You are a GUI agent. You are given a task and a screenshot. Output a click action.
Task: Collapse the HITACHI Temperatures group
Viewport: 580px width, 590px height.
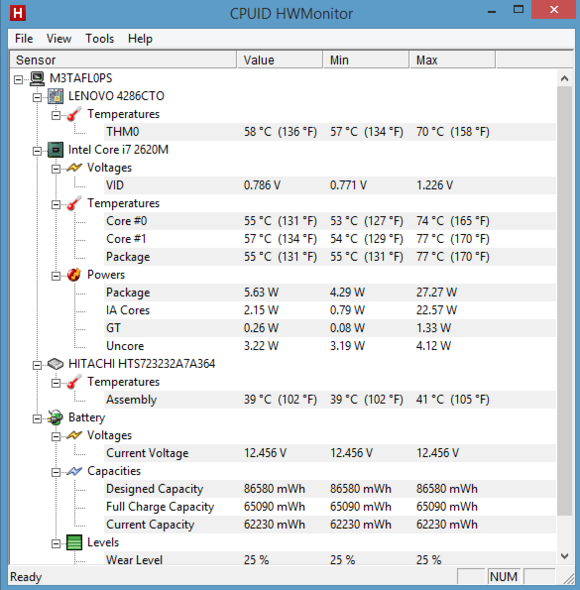point(56,383)
